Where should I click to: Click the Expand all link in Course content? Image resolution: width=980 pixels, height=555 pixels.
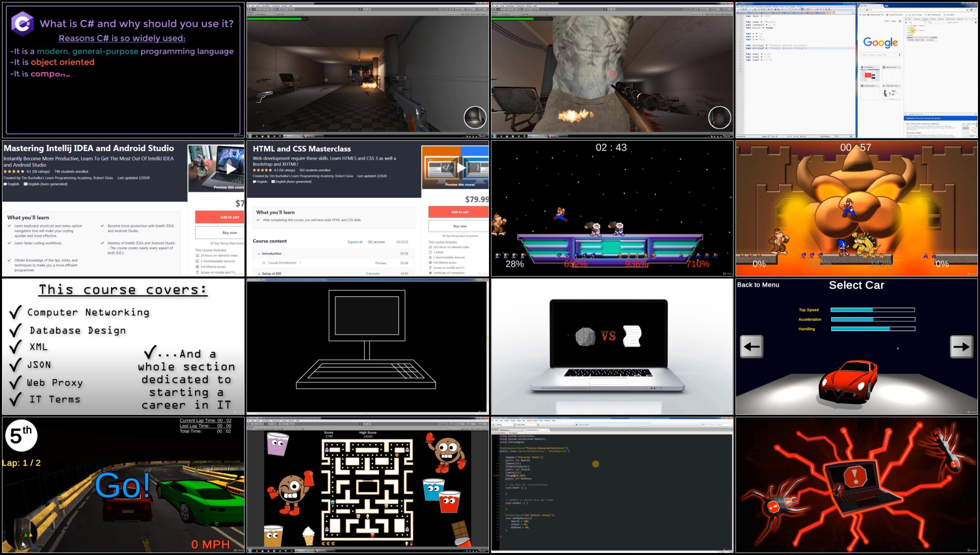[355, 242]
